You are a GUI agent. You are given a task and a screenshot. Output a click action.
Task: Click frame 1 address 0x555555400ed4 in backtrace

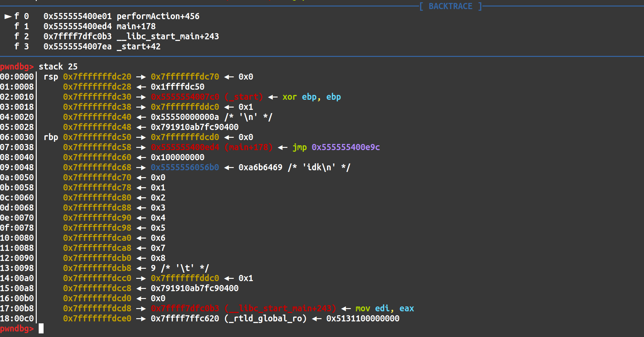click(77, 26)
